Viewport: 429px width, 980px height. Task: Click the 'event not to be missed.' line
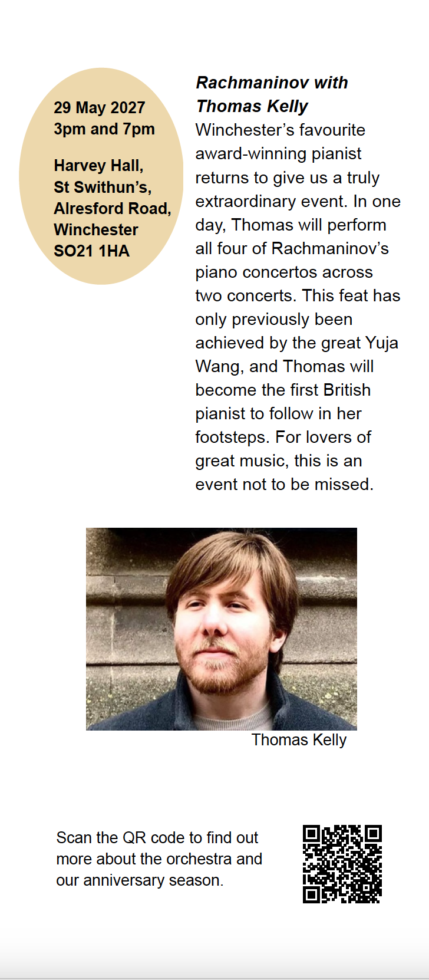coord(285,484)
